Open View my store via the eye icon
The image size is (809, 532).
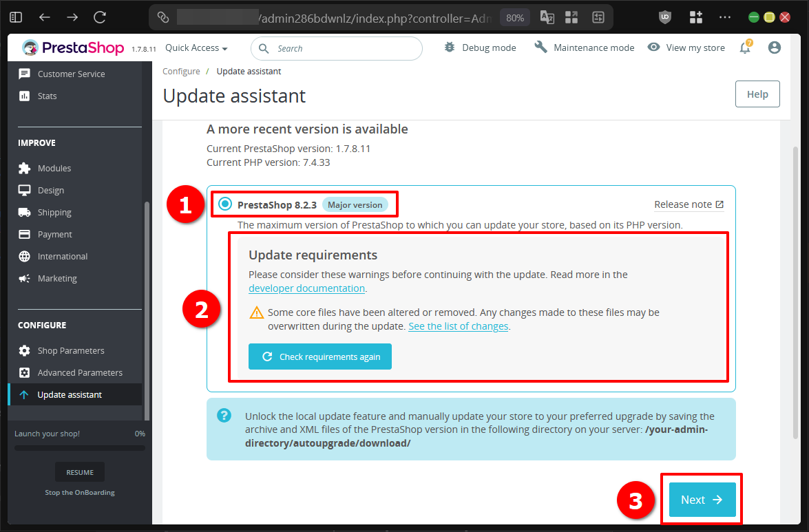[x=653, y=47]
